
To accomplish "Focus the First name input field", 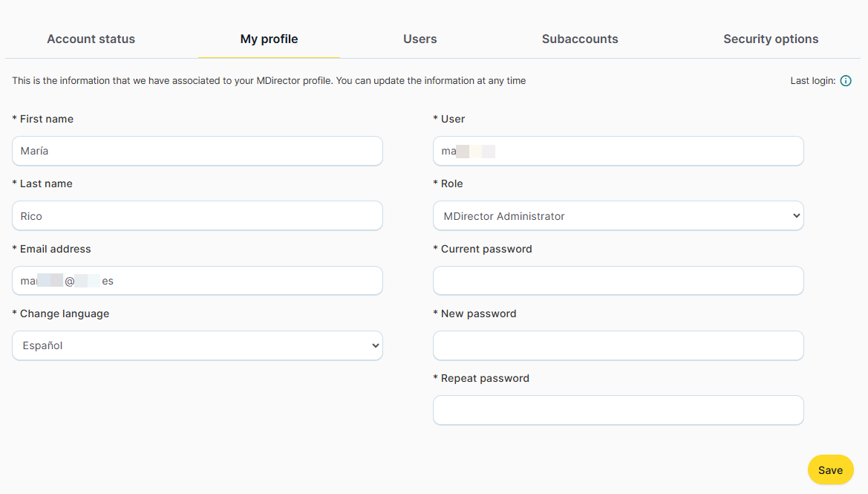I will click(198, 151).
